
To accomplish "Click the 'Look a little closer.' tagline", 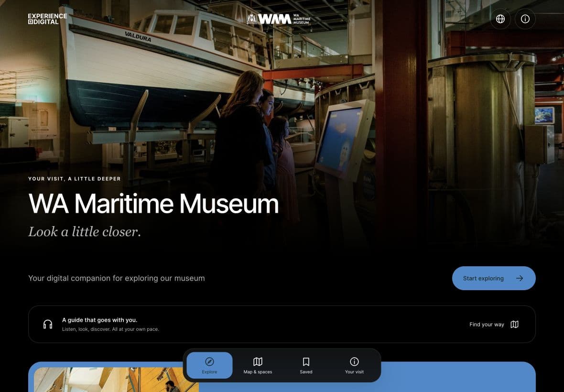I will [85, 231].
